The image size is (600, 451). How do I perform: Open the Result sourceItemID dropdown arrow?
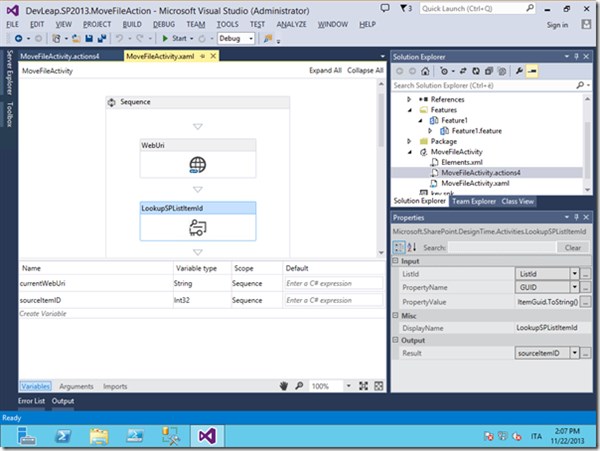pyautogui.click(x=574, y=353)
